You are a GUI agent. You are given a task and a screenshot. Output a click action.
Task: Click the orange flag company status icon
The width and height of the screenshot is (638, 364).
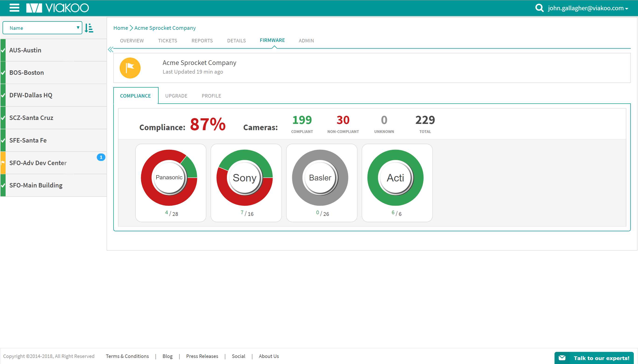pos(130,68)
